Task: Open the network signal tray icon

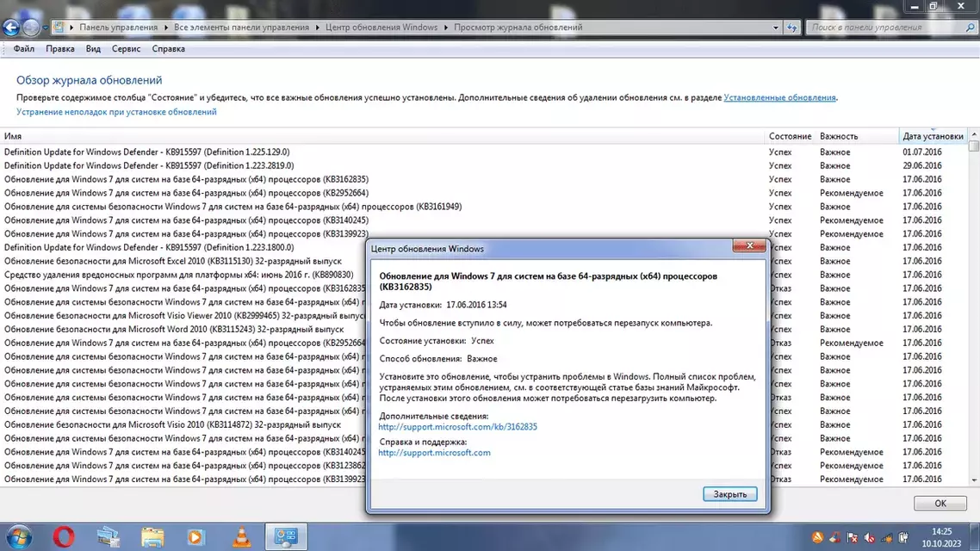Action: [x=887, y=537]
